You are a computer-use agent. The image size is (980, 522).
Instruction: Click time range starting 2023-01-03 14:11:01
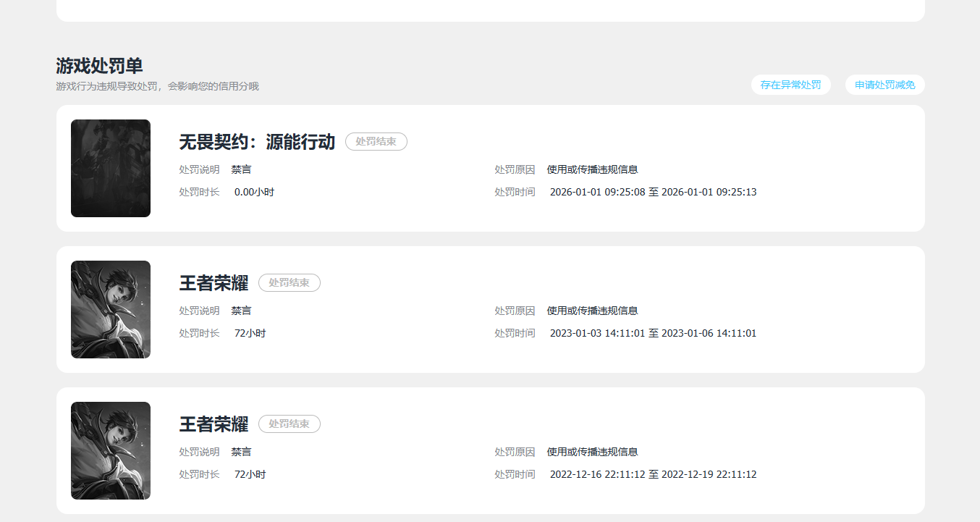(654, 333)
